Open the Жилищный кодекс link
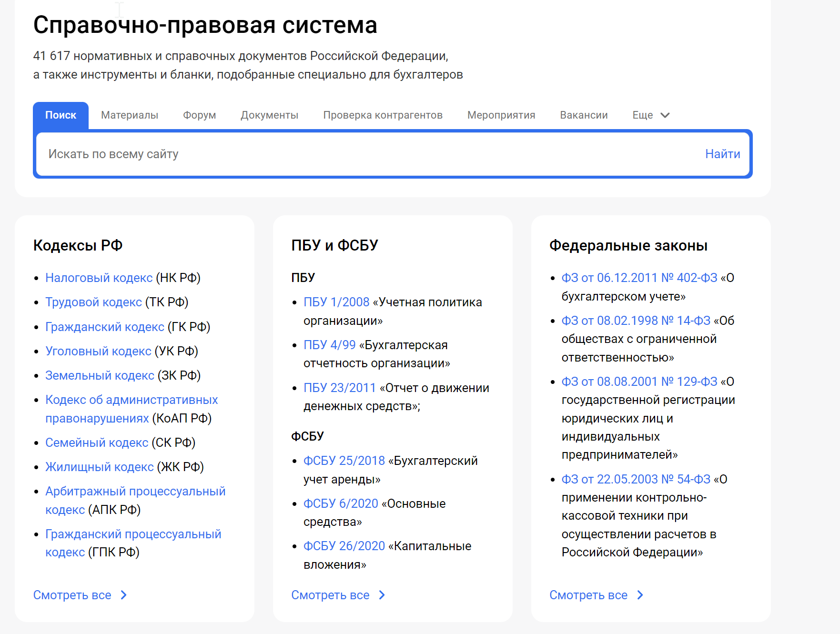The width and height of the screenshot is (840, 634). pyautogui.click(x=99, y=467)
